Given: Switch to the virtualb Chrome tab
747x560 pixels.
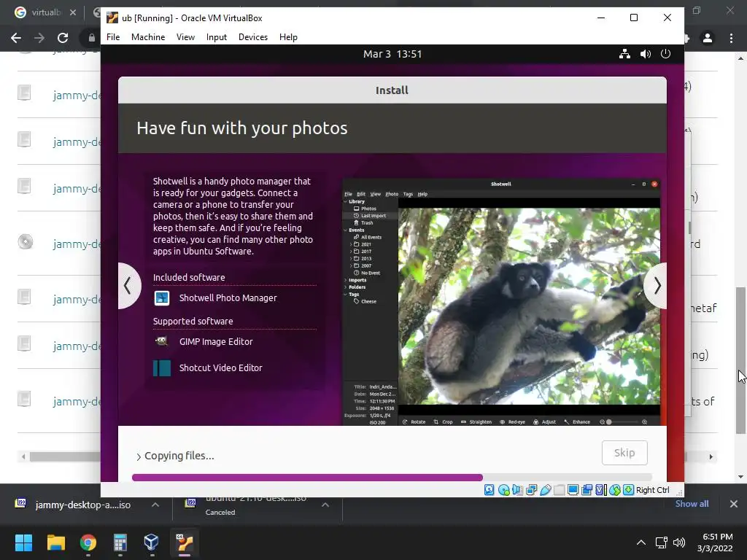Looking at the screenshot, I should click(46, 12).
